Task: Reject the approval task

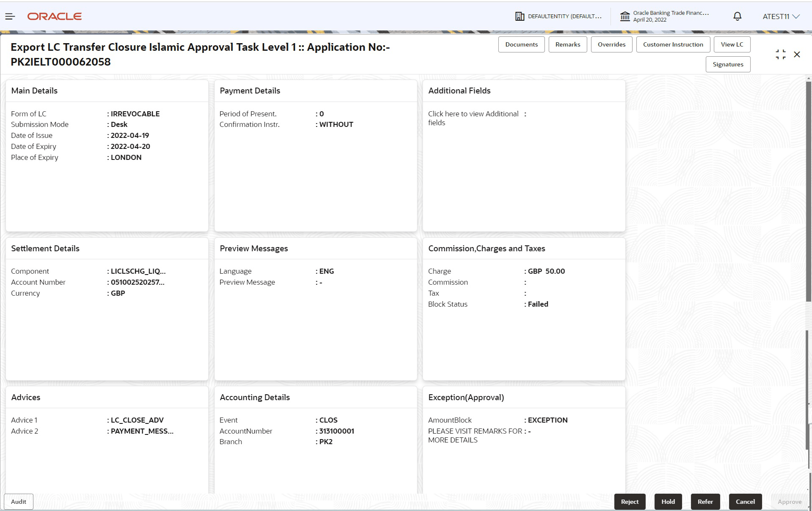Action: [x=630, y=502]
